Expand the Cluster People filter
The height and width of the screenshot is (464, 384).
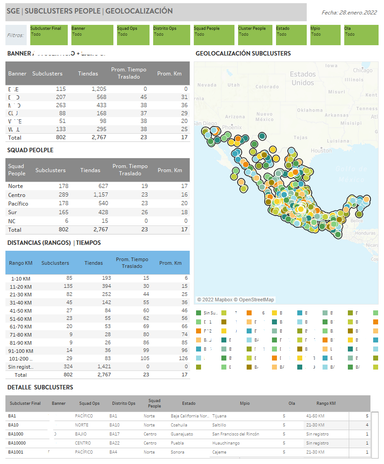[x=255, y=35]
